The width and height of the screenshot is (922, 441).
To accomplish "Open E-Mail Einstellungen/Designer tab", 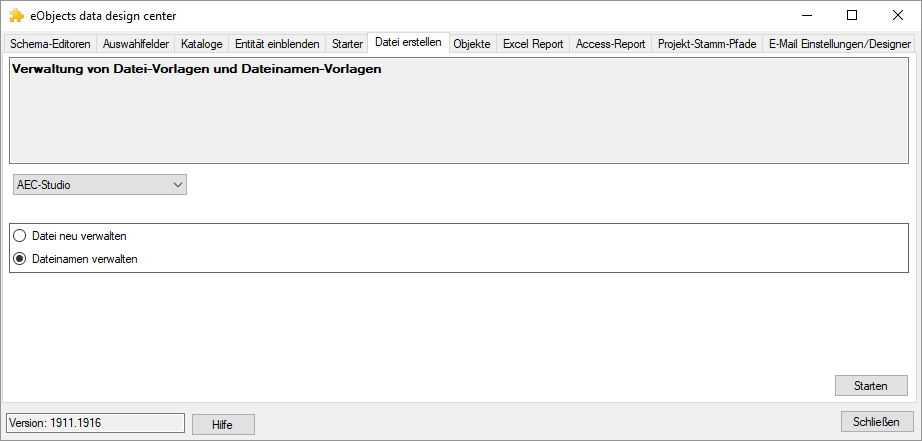I will point(840,44).
